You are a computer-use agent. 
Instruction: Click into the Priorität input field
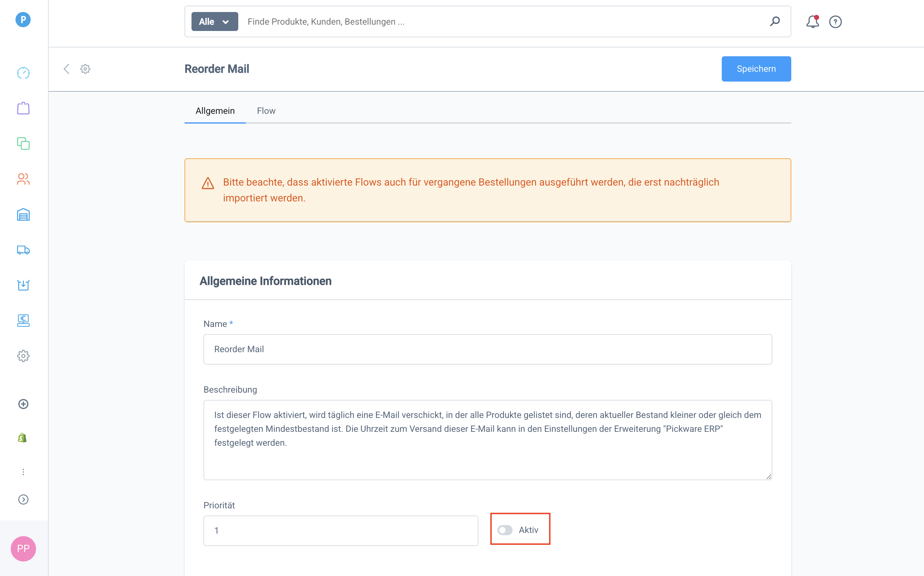[340, 531]
